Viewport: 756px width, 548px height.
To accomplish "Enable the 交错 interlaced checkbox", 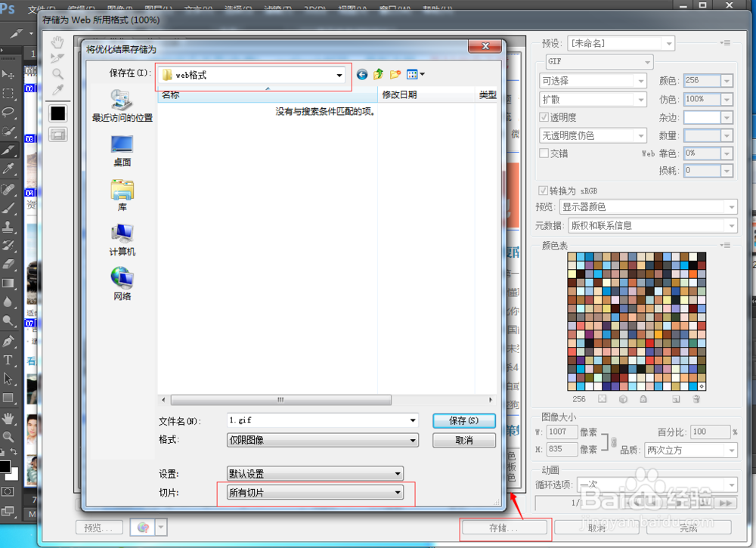I will click(x=544, y=153).
